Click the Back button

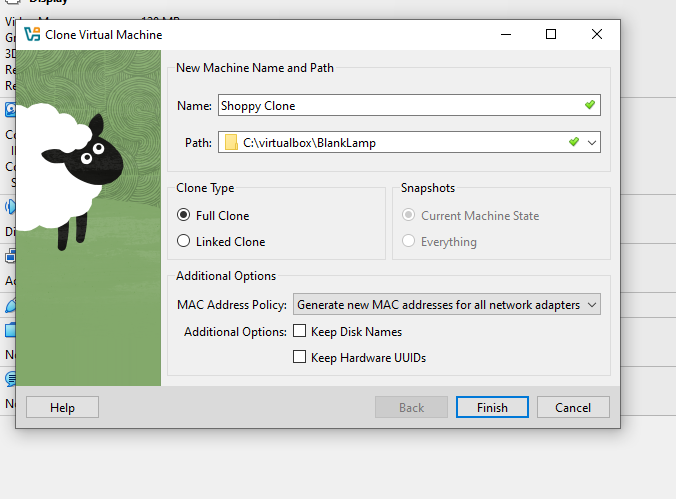(411, 407)
